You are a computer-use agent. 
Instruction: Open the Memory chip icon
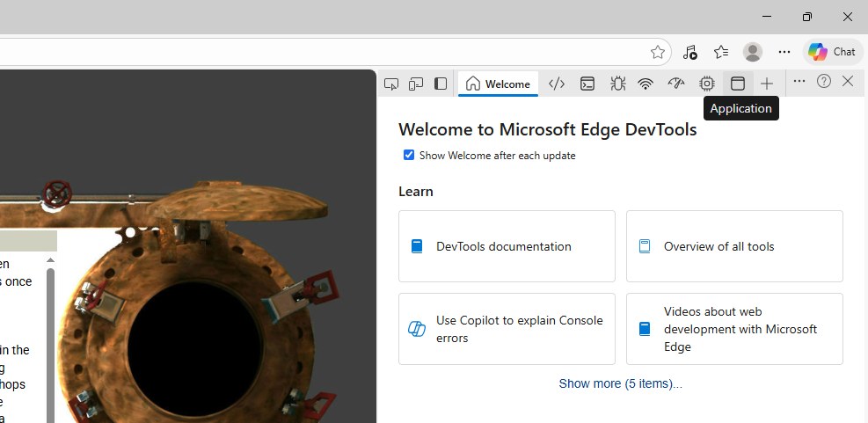706,84
